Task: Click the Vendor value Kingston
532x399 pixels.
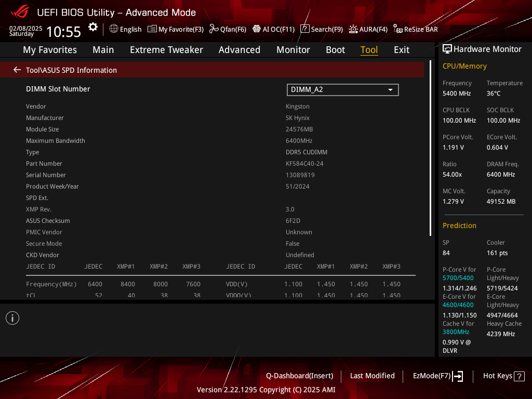Action: [x=297, y=106]
